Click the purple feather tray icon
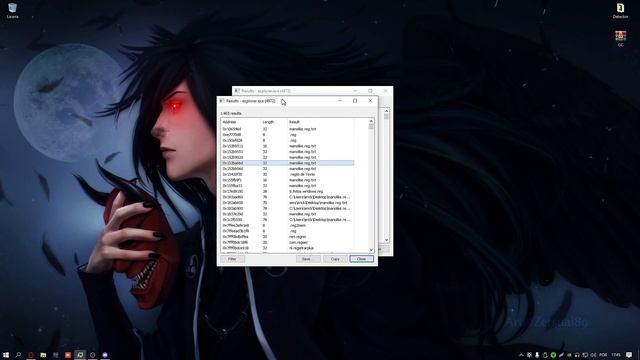640x360 pixels. click(561, 355)
